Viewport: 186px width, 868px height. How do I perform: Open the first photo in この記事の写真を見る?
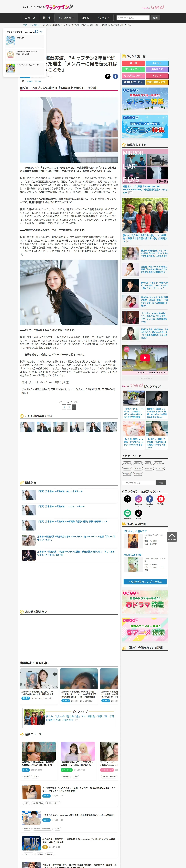pos(27,427)
